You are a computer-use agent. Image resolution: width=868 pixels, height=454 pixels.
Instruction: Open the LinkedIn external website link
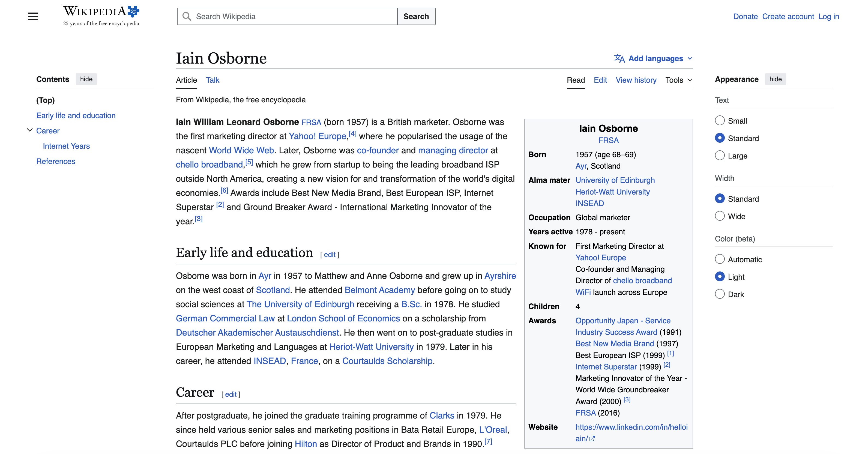click(x=631, y=432)
